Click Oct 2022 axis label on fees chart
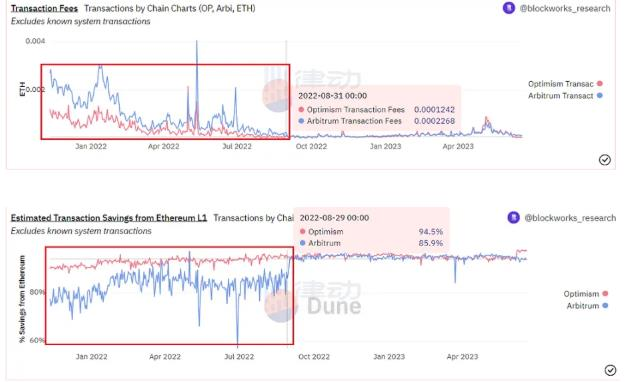628x382 pixels. 311,147
